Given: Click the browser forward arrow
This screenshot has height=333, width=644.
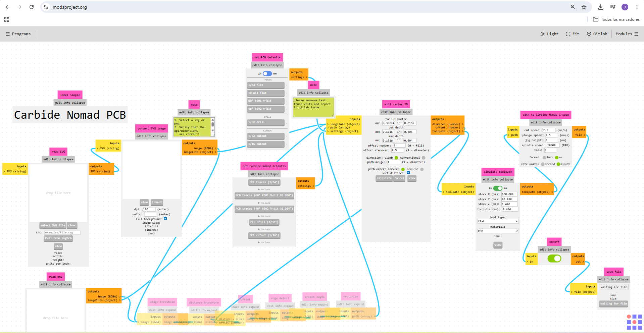Looking at the screenshot, I should [x=19, y=7].
